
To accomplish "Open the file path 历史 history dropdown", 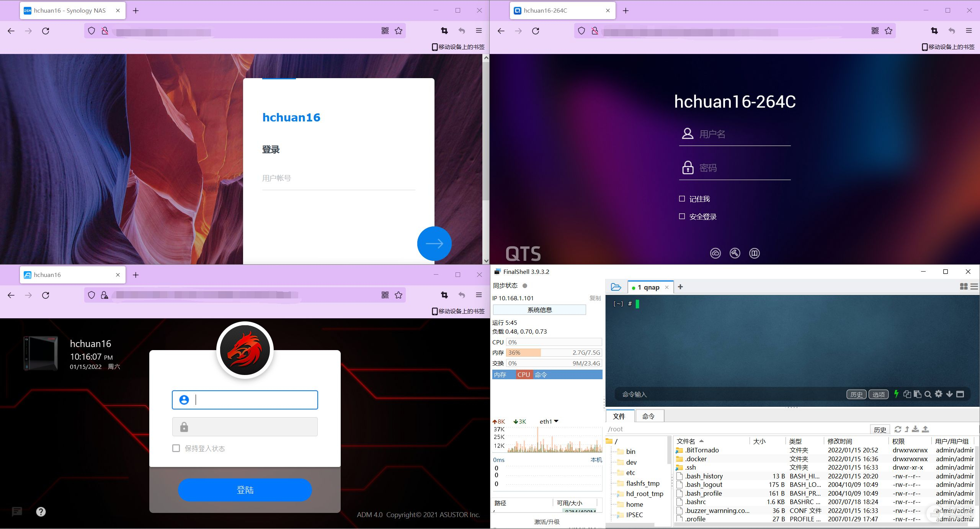I will pos(879,429).
